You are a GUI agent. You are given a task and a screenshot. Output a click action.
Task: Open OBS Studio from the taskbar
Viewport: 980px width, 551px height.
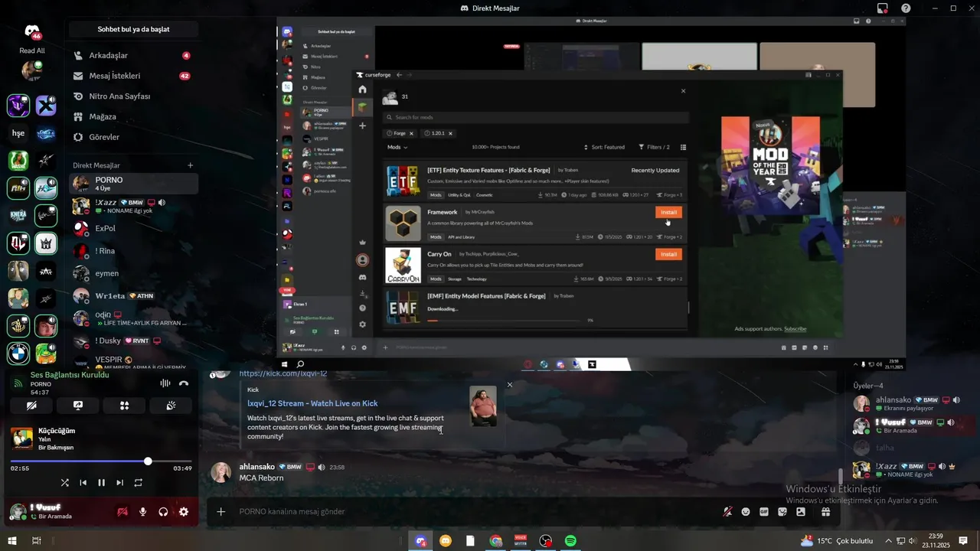[545, 541]
